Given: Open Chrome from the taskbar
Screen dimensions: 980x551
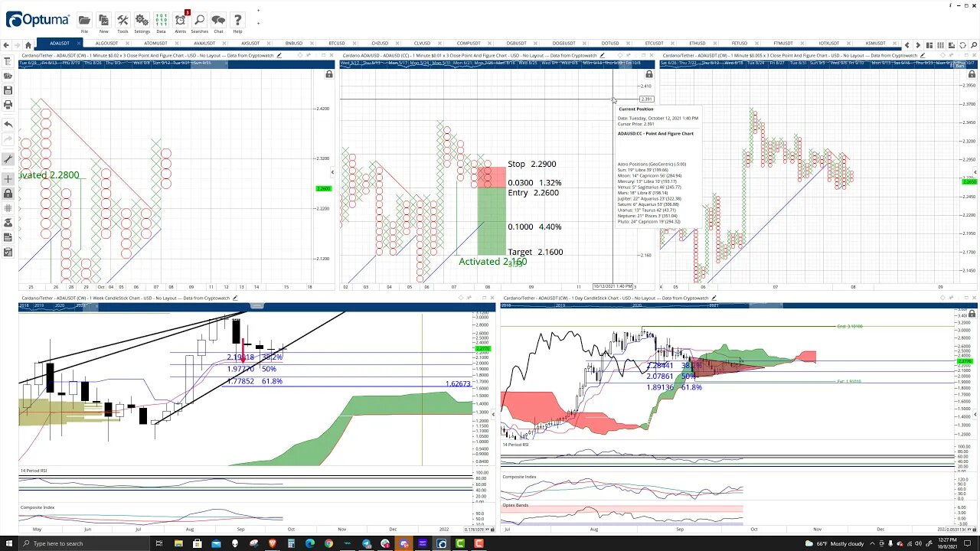Looking at the screenshot, I should (328, 543).
